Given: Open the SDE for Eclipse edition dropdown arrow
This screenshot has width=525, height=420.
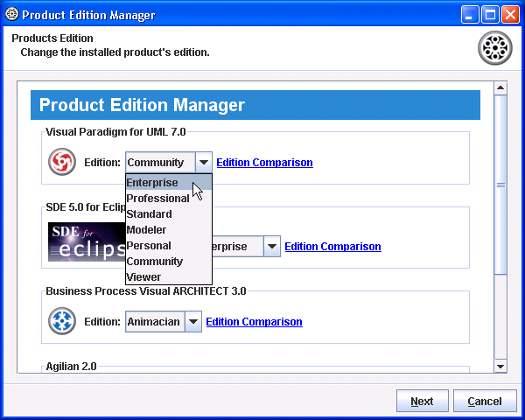Looking at the screenshot, I should click(272, 247).
